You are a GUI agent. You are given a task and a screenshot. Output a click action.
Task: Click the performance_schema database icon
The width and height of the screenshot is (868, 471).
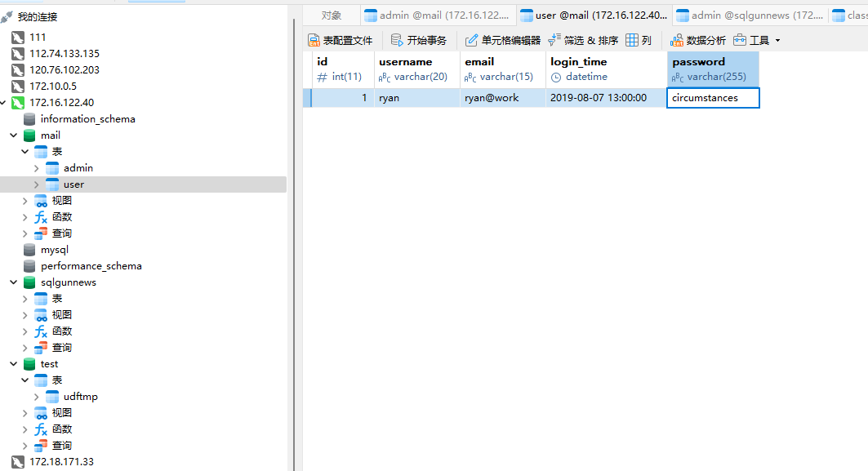29,265
